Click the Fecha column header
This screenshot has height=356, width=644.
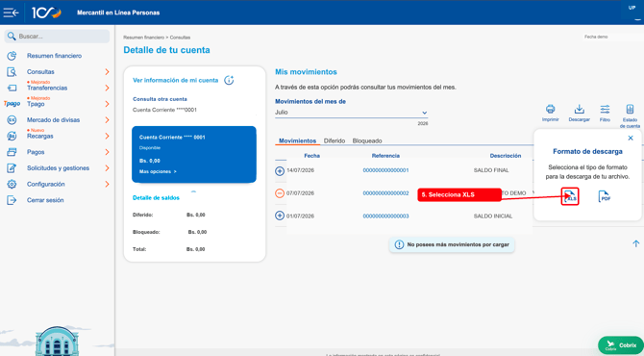311,156
